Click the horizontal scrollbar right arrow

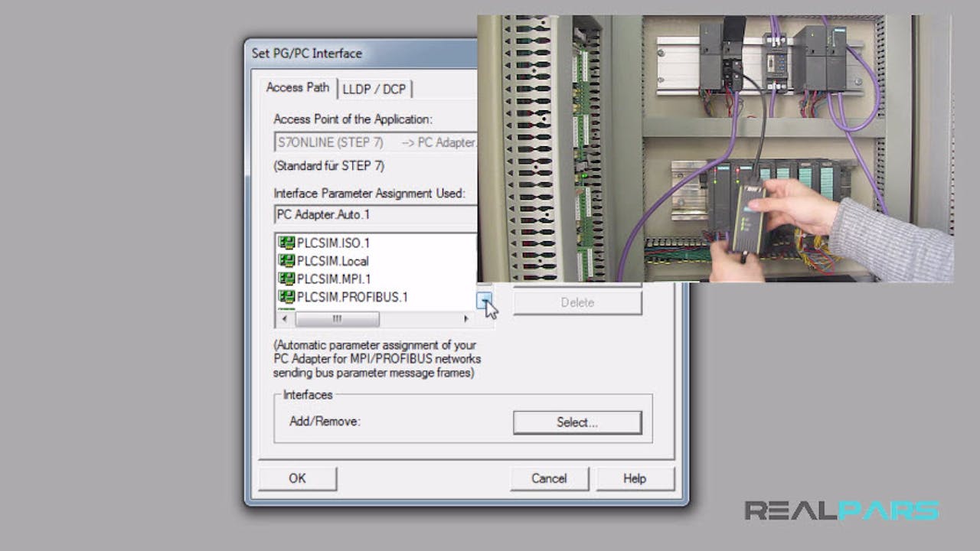466,319
